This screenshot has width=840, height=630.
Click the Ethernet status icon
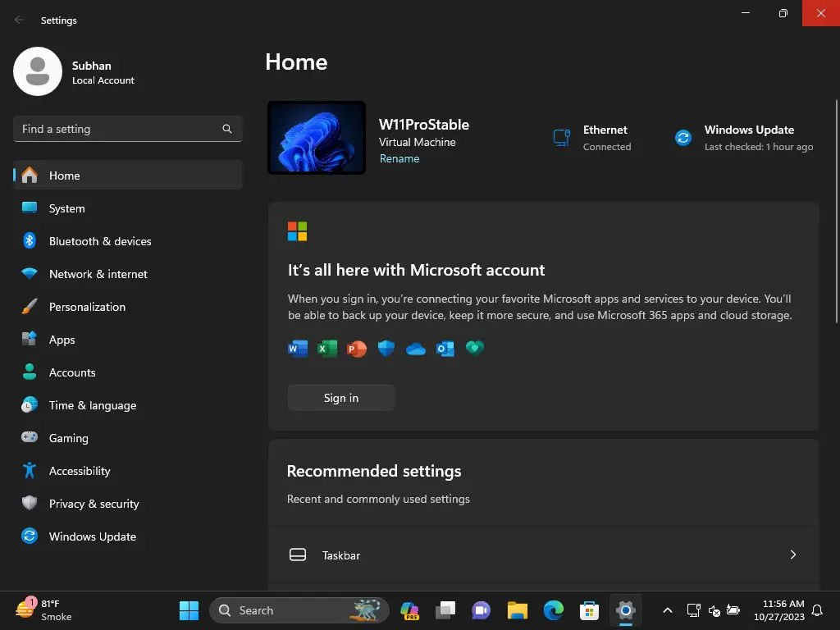coord(561,138)
